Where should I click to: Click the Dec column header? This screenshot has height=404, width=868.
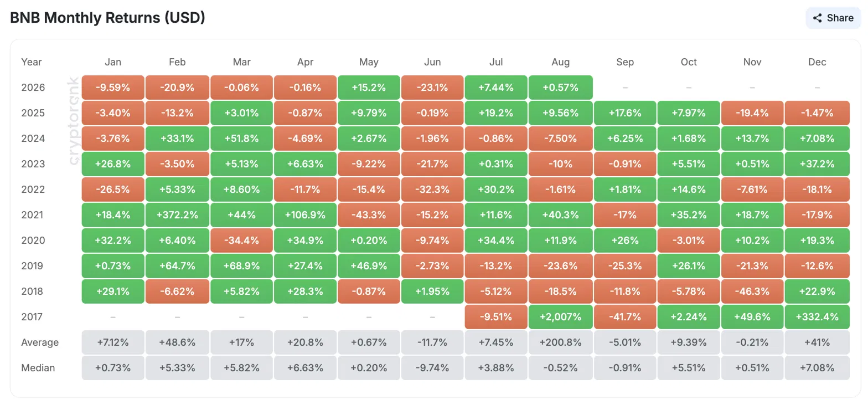pos(817,62)
